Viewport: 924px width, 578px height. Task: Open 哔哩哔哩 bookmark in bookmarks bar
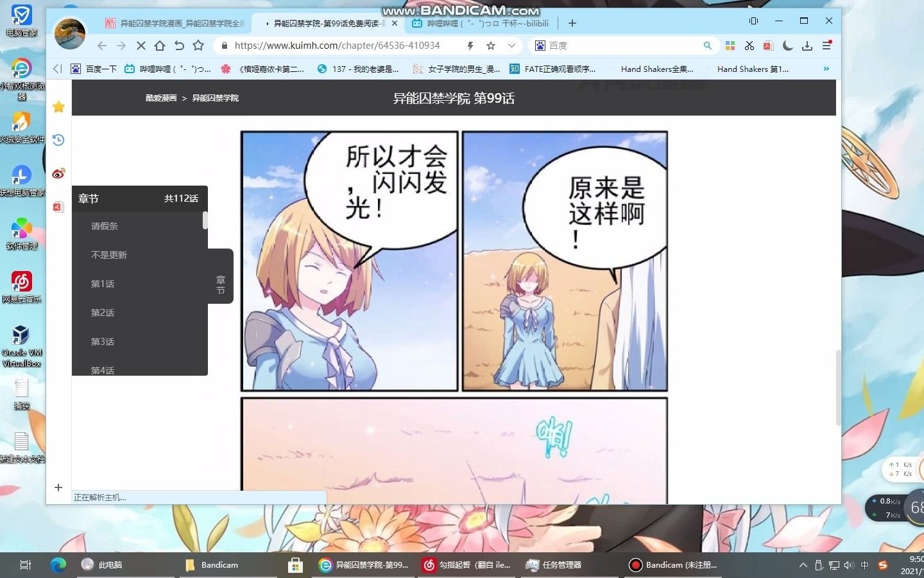click(x=168, y=69)
